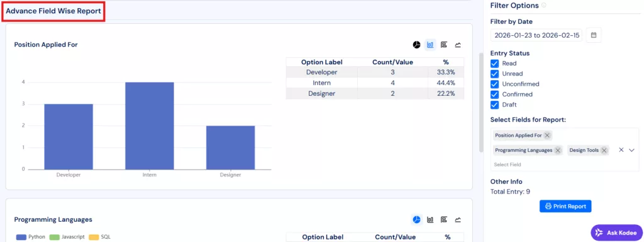Toggle the Python legend swatch

click(21, 237)
